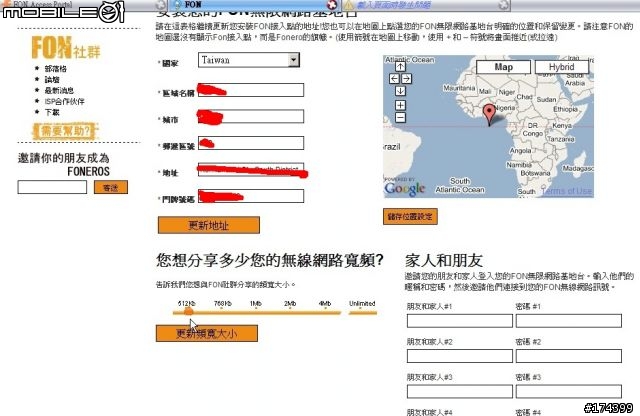Click the 朋友和家人 #3 input field
The height and width of the screenshot is (416, 640).
(460, 391)
